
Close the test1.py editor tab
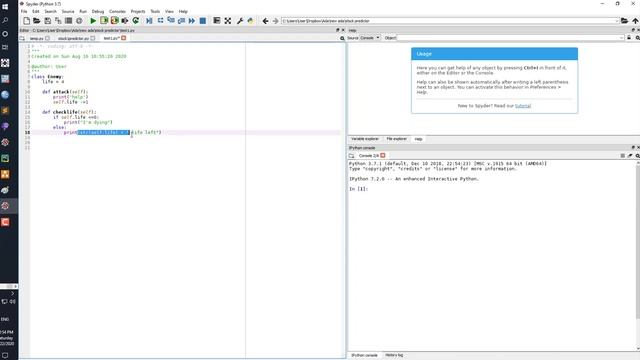click(124, 38)
